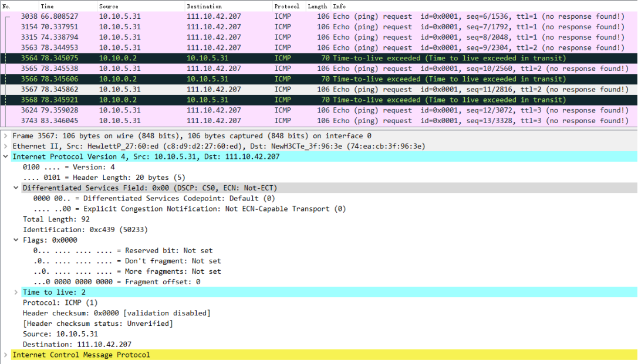This screenshot has width=638, height=364.
Task: Select packet 3563 echo request seq=9/2304
Action: coord(319,47)
